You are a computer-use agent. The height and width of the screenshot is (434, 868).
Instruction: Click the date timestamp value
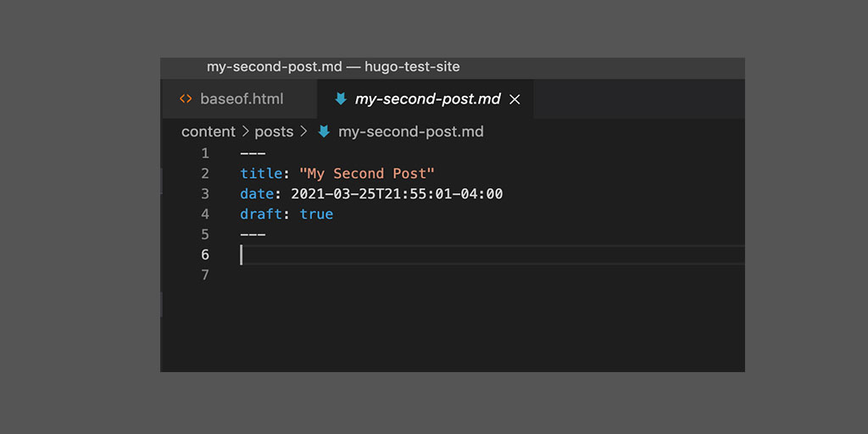(397, 194)
